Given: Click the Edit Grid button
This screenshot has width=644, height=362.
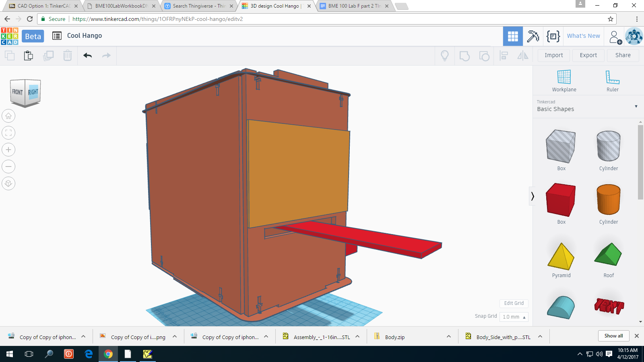Looking at the screenshot, I should coord(514,303).
